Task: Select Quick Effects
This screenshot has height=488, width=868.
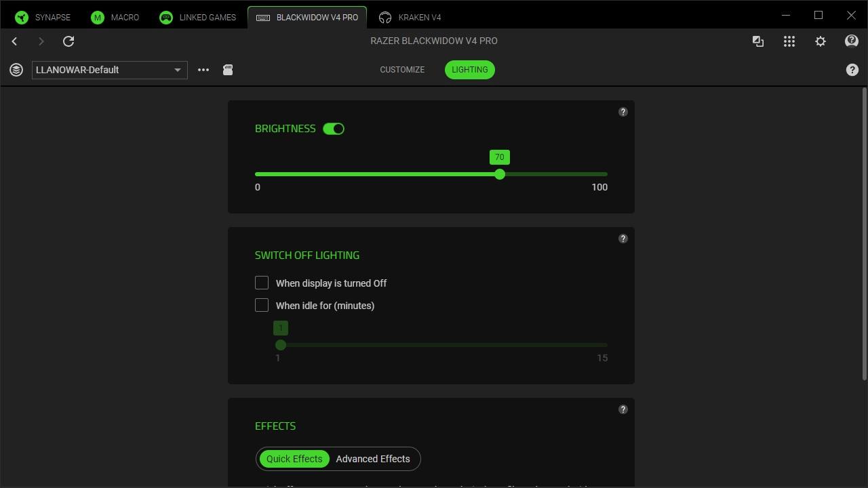Action: pyautogui.click(x=294, y=459)
